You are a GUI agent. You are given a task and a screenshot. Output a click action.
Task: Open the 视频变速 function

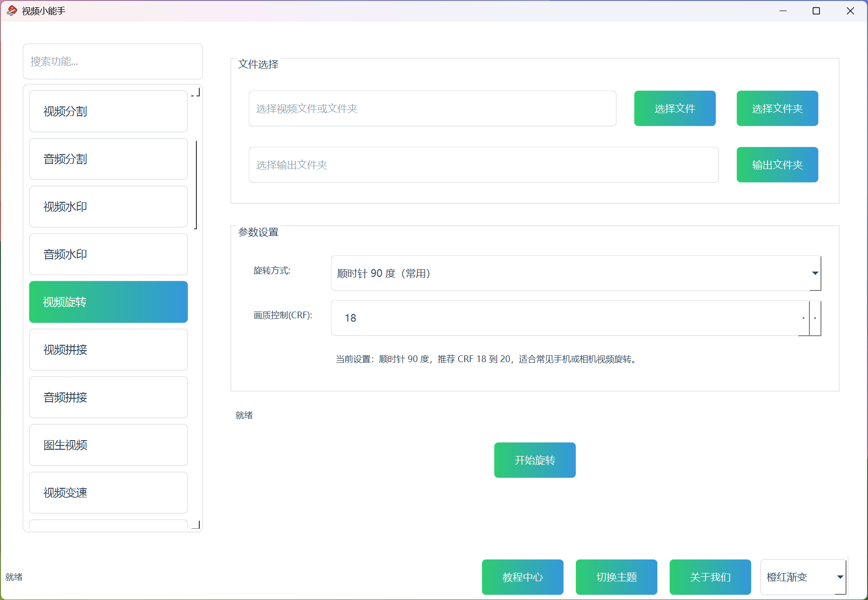tap(108, 493)
